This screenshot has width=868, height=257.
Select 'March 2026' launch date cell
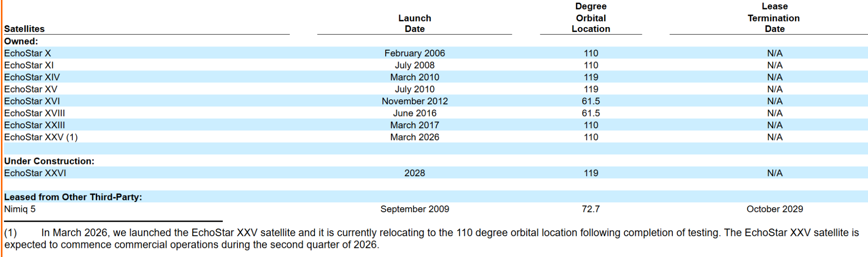[x=415, y=137]
